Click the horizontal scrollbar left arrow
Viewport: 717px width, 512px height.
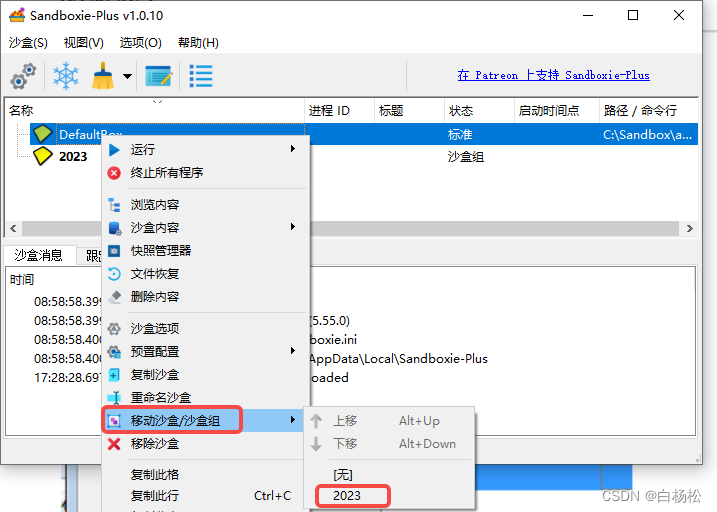coord(13,228)
